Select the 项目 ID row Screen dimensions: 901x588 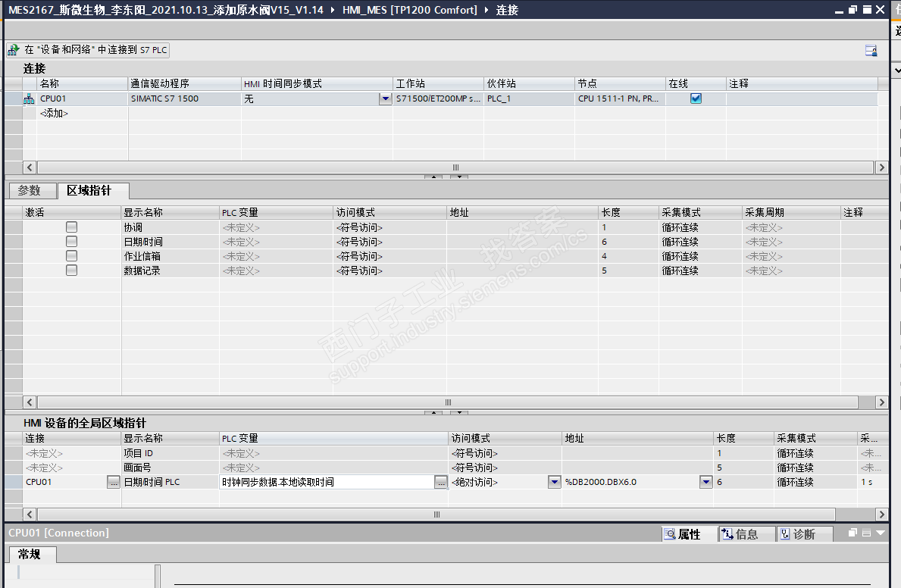[139, 453]
